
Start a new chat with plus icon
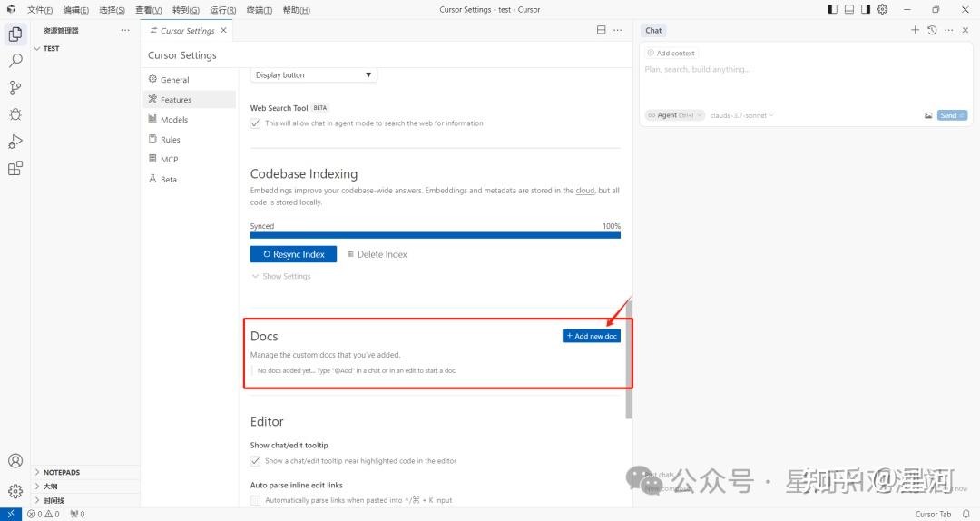915,30
